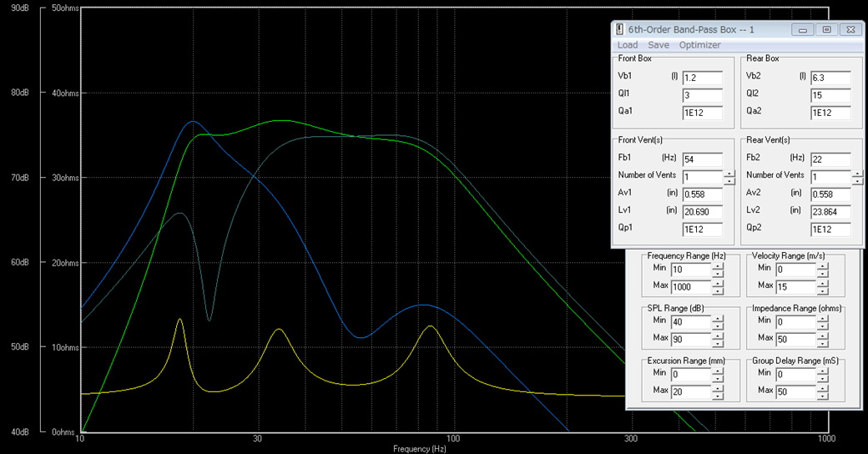Close the 6th-Order Band-Pass Box window
Viewport: 868px width, 454px height.
pyautogui.click(x=850, y=29)
